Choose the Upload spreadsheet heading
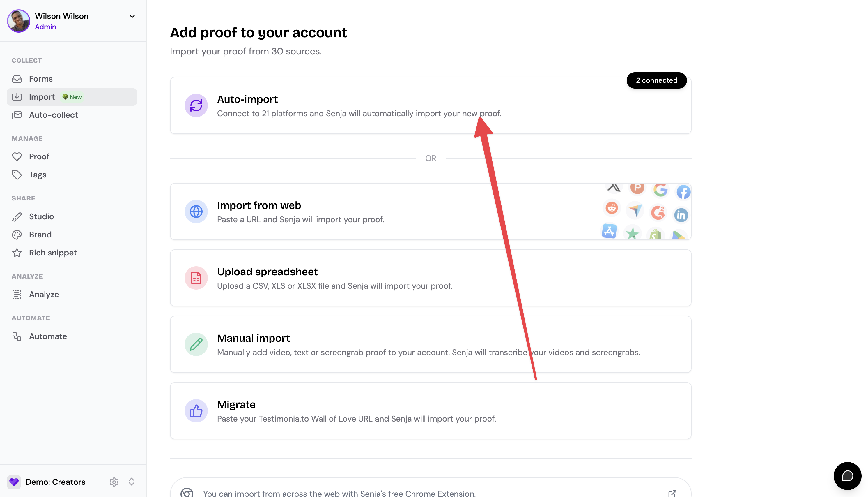868x497 pixels. pyautogui.click(x=267, y=272)
